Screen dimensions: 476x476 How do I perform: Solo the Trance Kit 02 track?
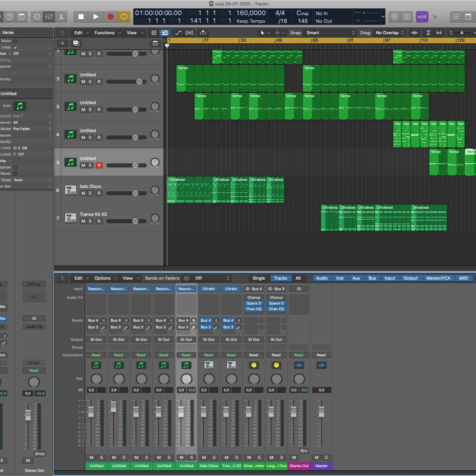pos(90,221)
